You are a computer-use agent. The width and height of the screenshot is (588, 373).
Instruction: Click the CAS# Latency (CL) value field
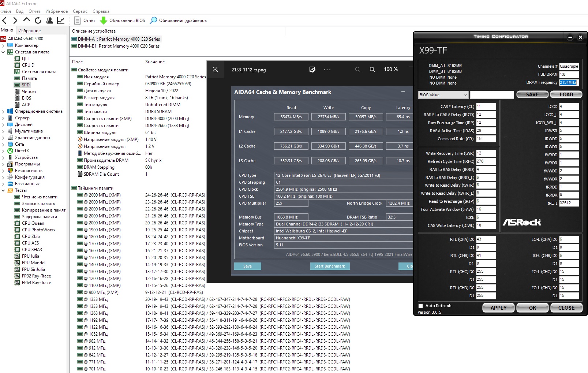pos(486,107)
